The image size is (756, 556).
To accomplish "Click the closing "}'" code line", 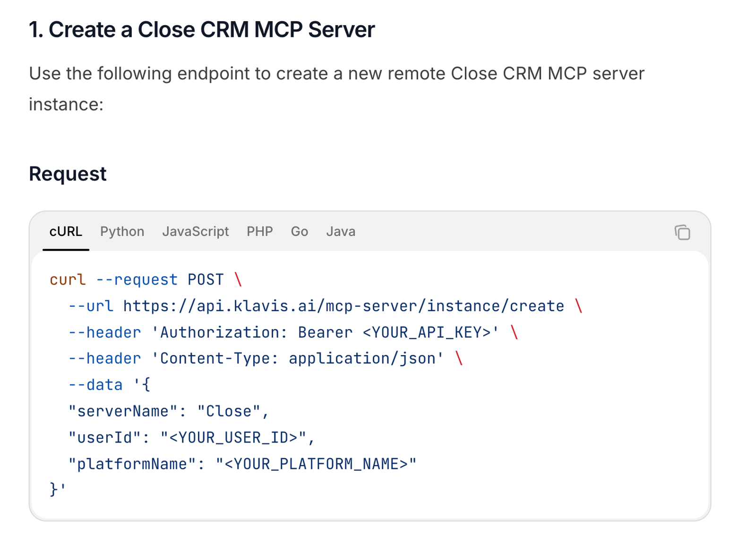I will (x=58, y=490).
